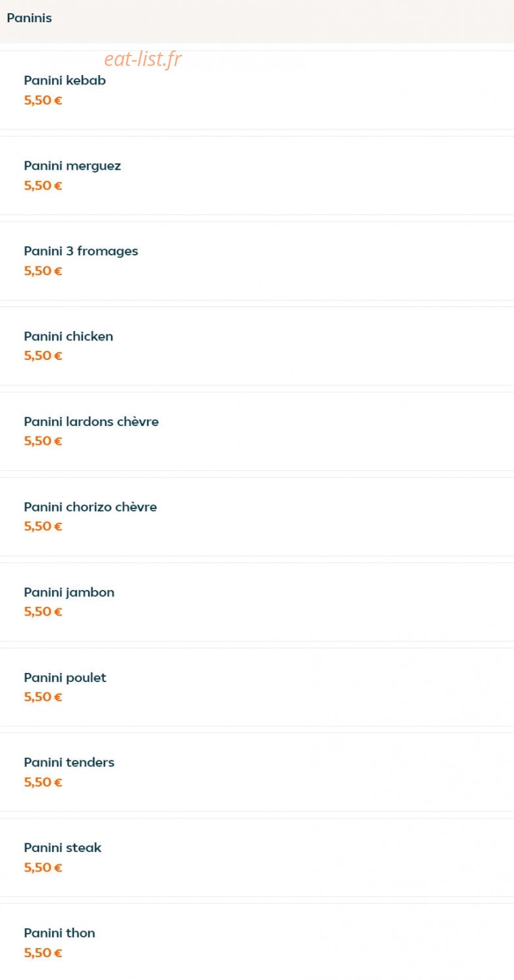This screenshot has height=980, width=514.
Task: Click Panini lardons chèvre item
Action: click(x=257, y=431)
